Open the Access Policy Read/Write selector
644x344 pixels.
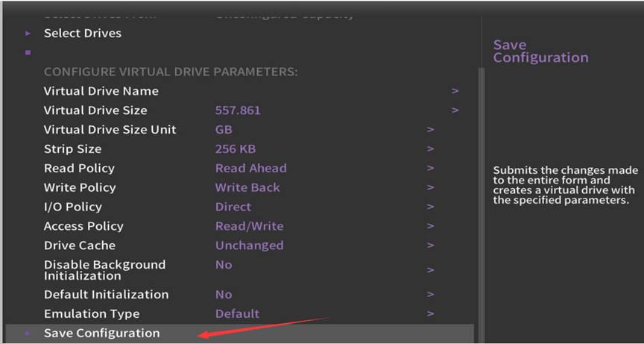pyautogui.click(x=249, y=227)
